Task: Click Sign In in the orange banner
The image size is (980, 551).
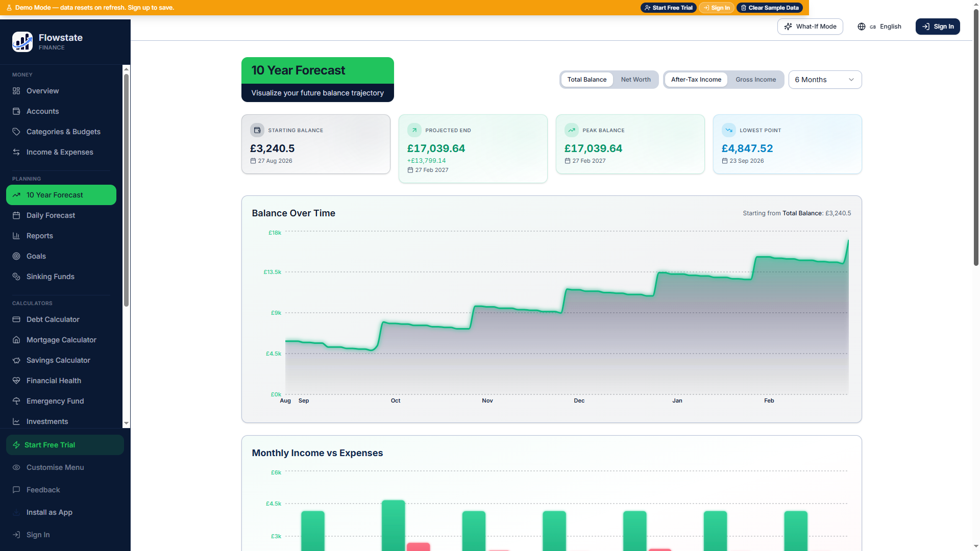Action: [x=717, y=8]
